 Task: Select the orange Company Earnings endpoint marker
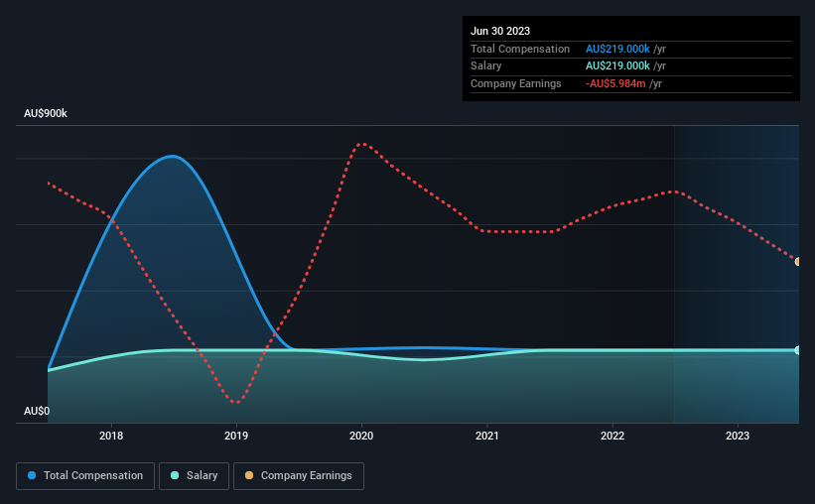(797, 262)
